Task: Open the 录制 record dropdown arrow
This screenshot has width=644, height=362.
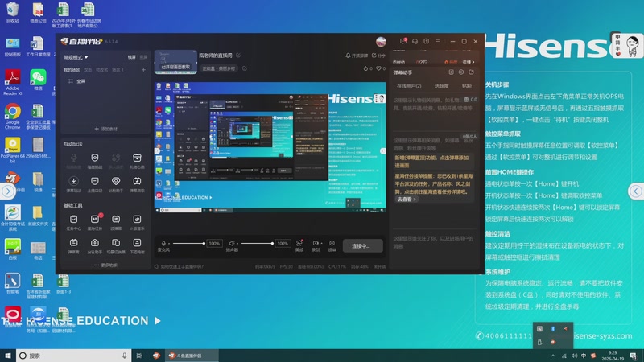Action: click(x=321, y=243)
